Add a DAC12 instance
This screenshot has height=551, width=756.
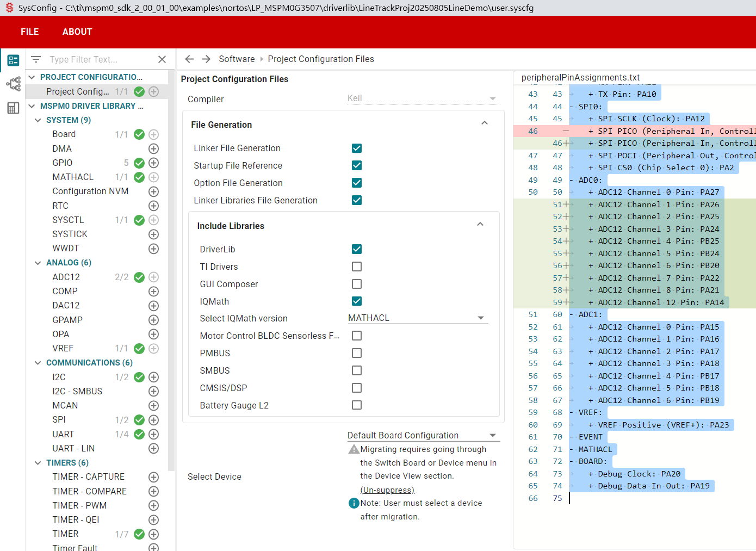(154, 306)
